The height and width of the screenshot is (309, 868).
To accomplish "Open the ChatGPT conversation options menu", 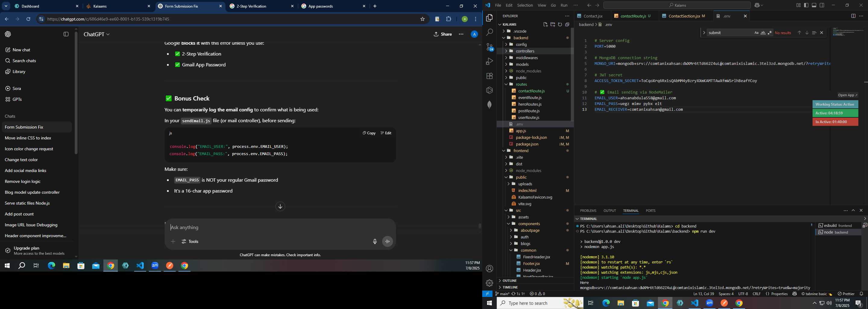I will tap(461, 34).
